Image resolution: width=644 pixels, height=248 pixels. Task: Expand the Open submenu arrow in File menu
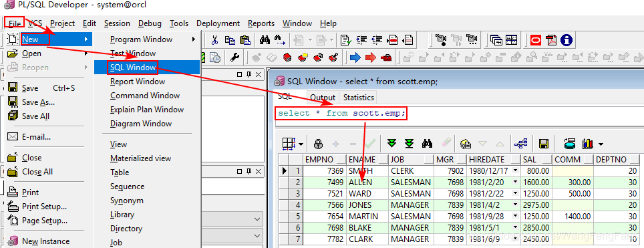pyautogui.click(x=86, y=53)
